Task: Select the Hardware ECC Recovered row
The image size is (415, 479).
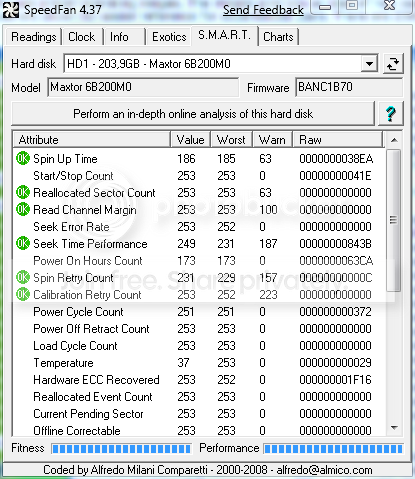Action: (x=199, y=379)
